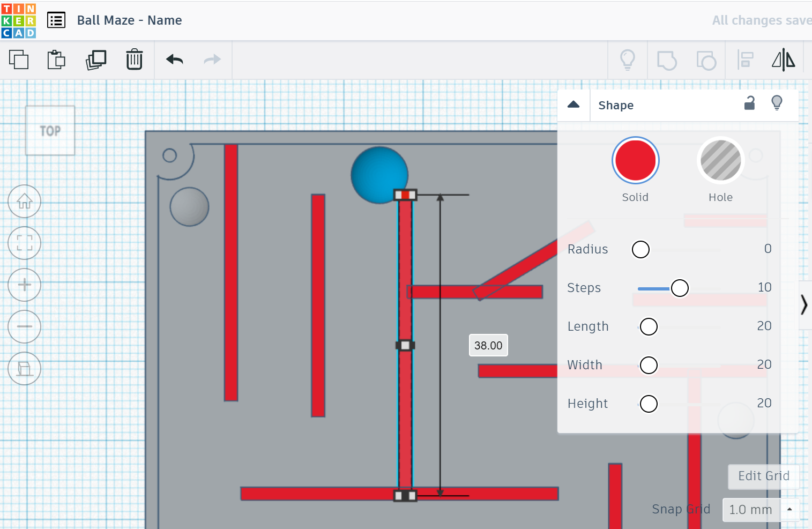Select the Solid red color swatch

pyautogui.click(x=635, y=160)
